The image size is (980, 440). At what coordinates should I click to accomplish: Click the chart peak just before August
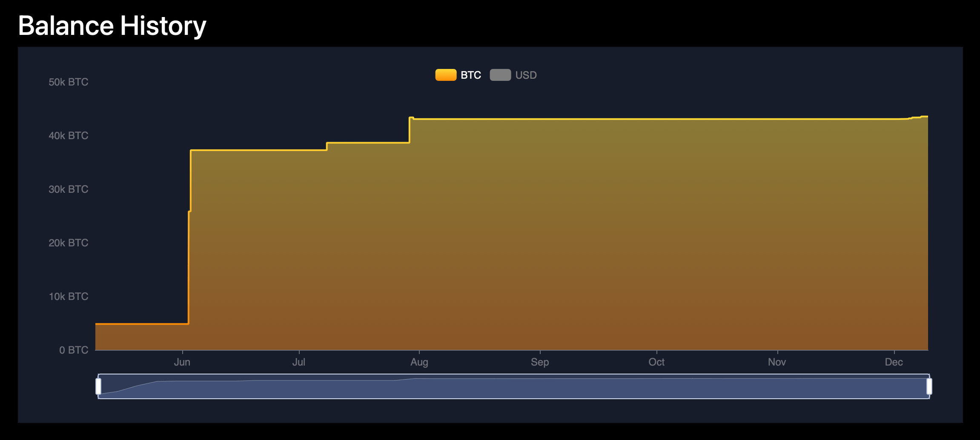pyautogui.click(x=411, y=117)
